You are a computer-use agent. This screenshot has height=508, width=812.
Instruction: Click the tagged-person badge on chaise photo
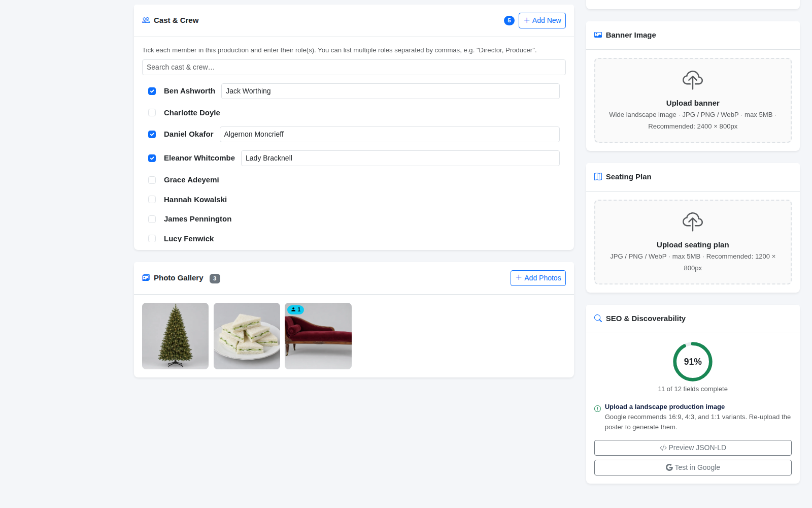(x=295, y=309)
